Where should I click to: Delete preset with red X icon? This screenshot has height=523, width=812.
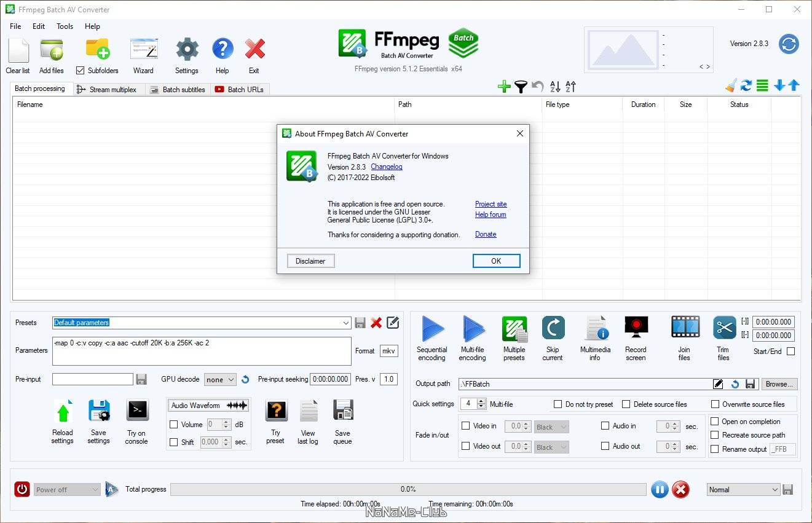(376, 323)
